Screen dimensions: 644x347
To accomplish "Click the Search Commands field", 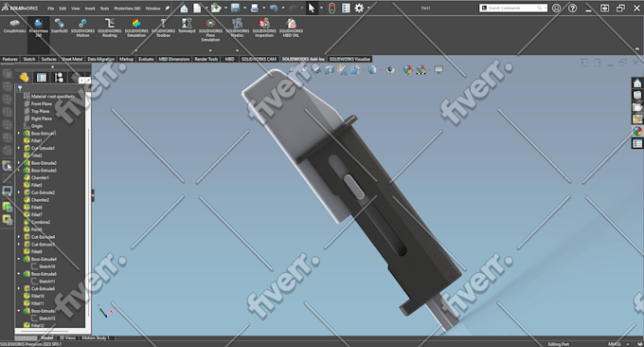I will point(513,8).
